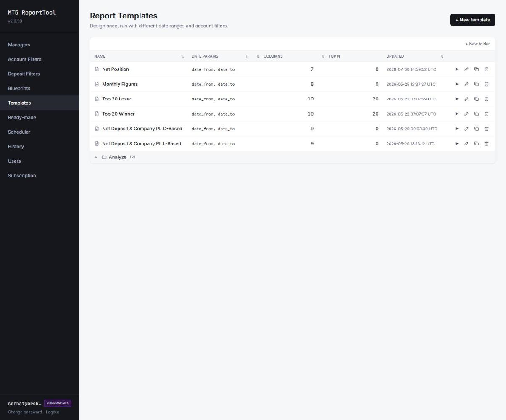Screen dimensions: 506x420
Task: Open Account Filters in the sidebar
Action: tap(40, 59)
